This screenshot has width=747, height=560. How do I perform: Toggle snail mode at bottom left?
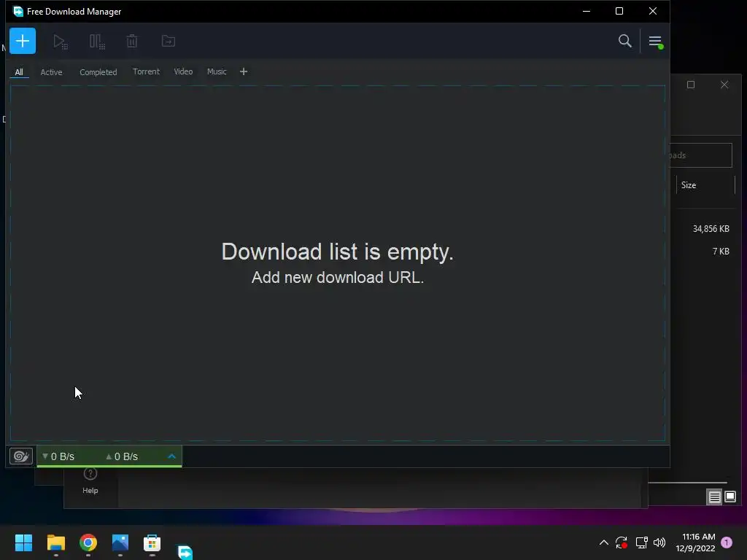coord(21,456)
